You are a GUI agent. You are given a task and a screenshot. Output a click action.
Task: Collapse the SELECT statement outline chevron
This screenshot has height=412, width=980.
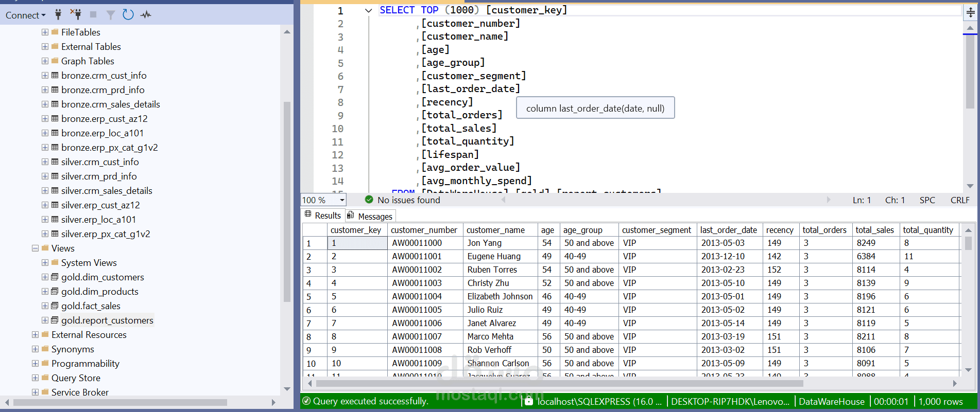pyautogui.click(x=368, y=10)
